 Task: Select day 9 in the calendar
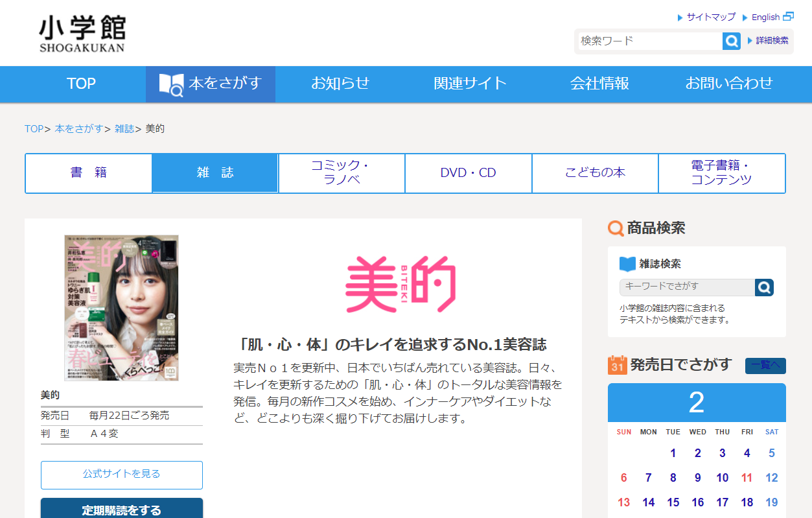[x=698, y=478]
